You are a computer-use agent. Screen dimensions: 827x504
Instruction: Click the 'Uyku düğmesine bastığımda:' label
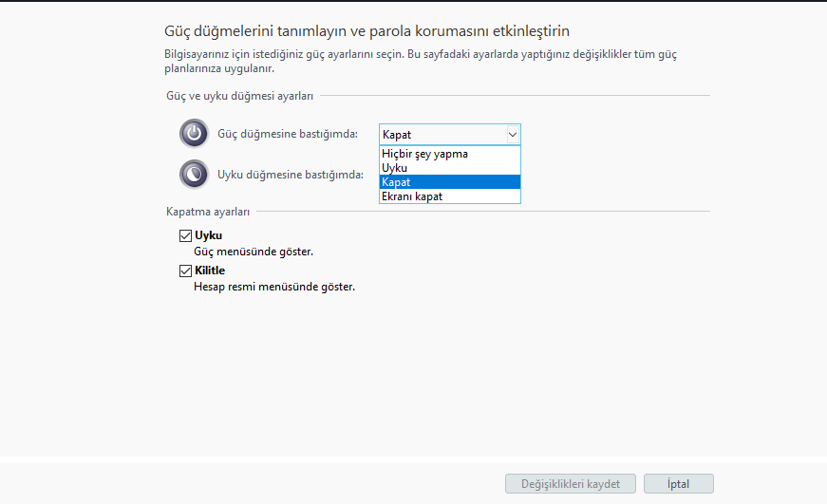[291, 175]
